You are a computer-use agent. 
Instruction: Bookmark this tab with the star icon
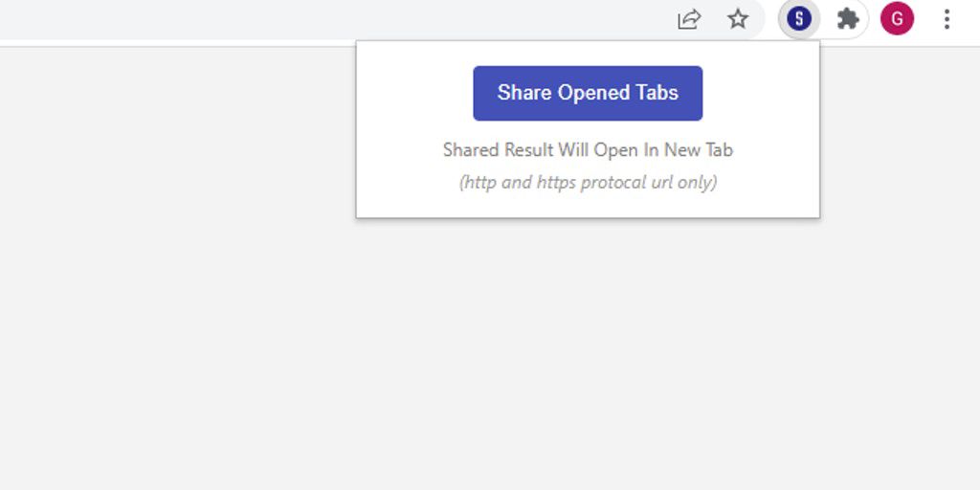pos(738,19)
